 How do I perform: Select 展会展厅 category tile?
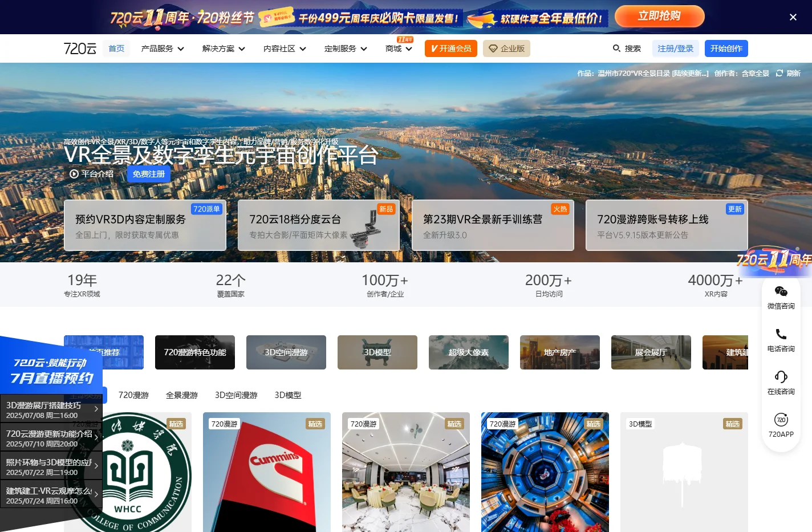pos(651,352)
